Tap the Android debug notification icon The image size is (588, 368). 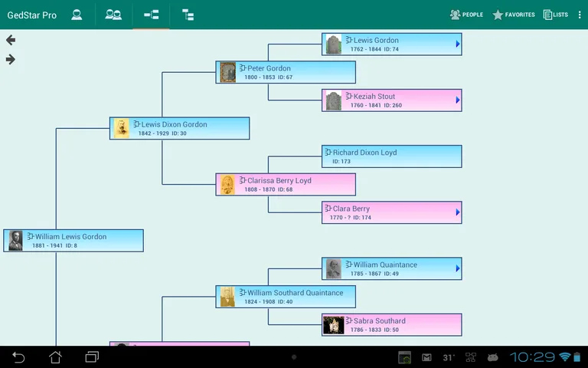tap(492, 357)
